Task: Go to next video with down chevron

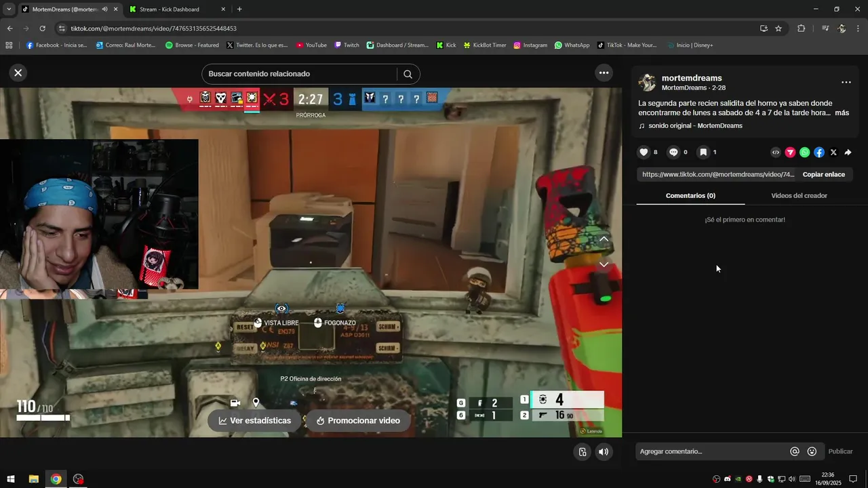Action: coord(604,264)
